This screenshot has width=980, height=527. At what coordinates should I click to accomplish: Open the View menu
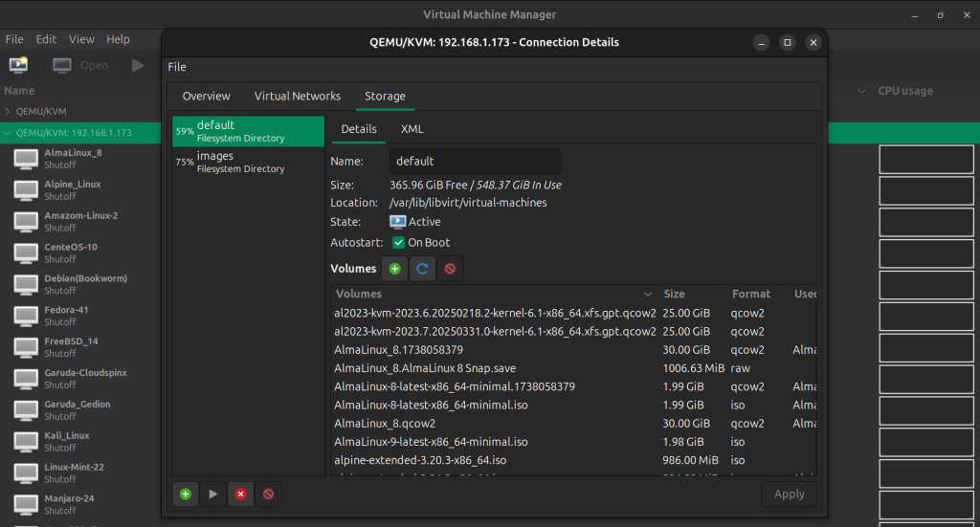[81, 39]
